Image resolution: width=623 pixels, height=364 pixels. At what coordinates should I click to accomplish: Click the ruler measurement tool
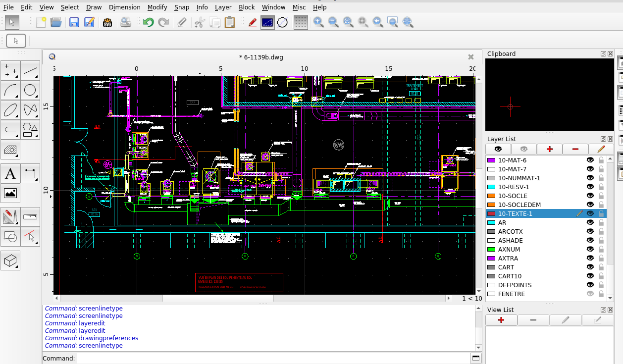click(x=30, y=217)
